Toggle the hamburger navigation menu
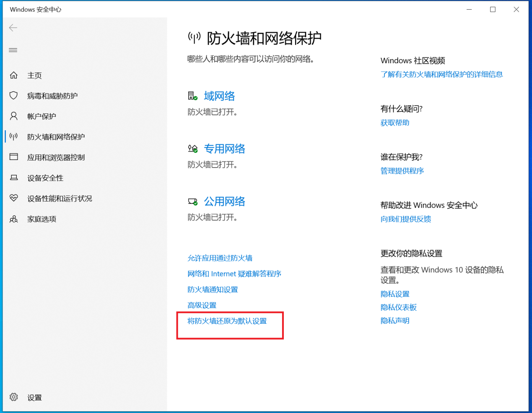This screenshot has width=532, height=413. click(x=13, y=50)
